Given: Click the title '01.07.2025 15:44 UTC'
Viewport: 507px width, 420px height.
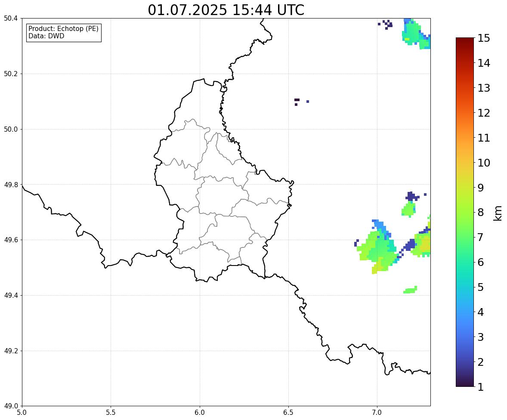Looking at the screenshot, I should (226, 10).
